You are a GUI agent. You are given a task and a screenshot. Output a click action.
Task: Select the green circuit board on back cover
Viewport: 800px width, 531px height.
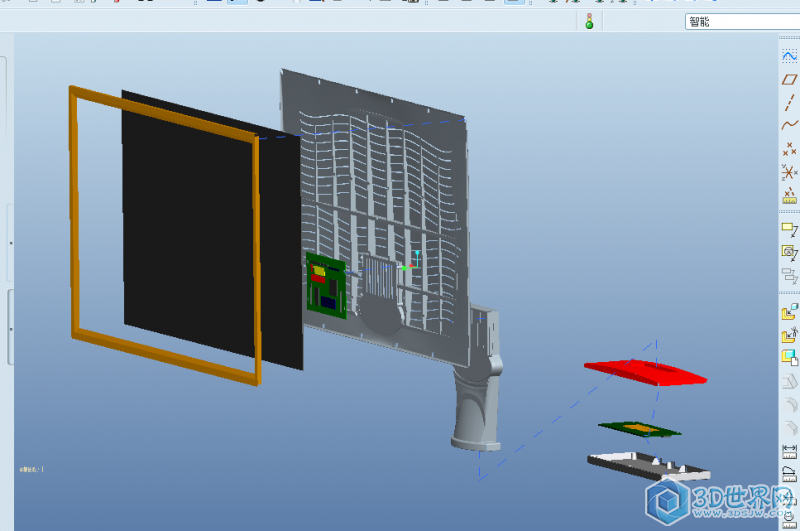click(x=327, y=286)
